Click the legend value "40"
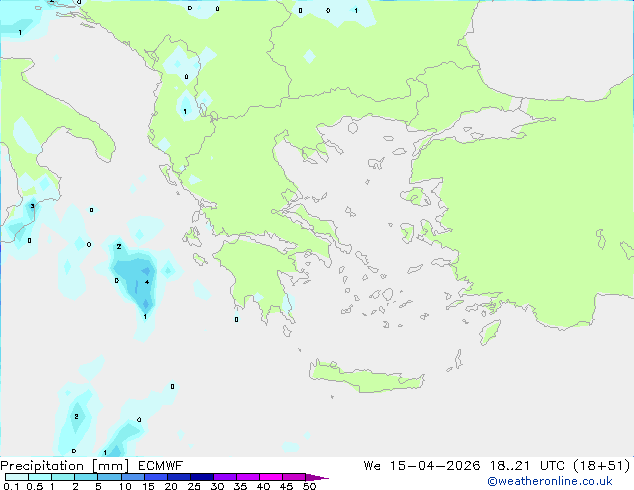 (x=263, y=486)
